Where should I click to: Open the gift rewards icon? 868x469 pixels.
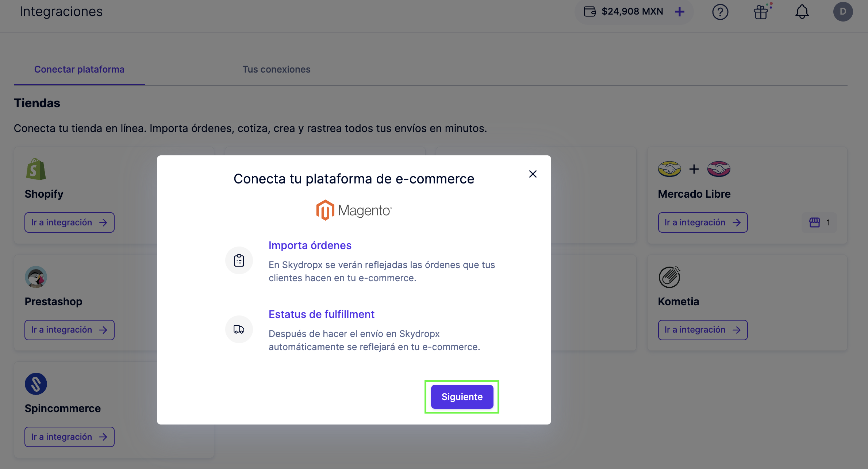tap(761, 12)
